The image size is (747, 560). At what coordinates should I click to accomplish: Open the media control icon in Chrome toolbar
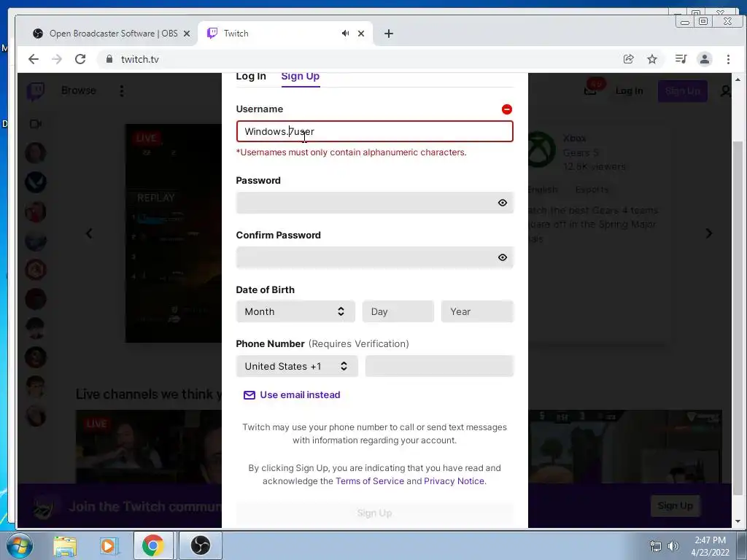tap(681, 59)
